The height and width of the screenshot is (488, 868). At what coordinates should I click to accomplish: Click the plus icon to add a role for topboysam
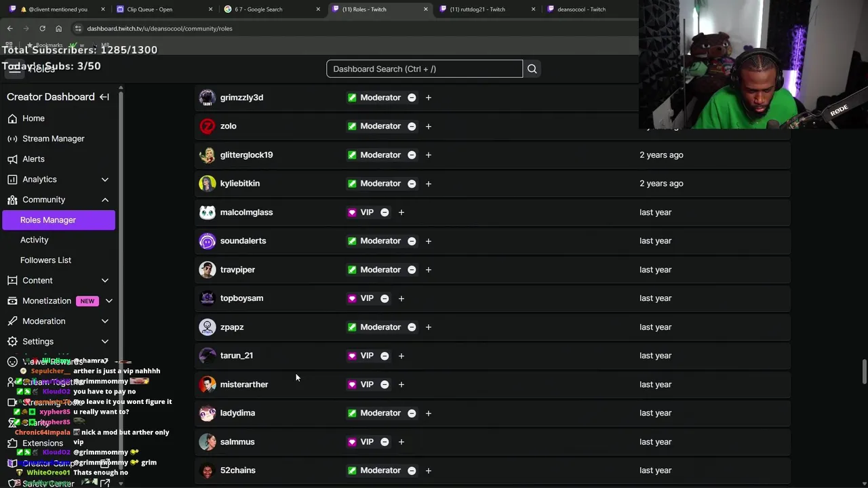(x=401, y=298)
